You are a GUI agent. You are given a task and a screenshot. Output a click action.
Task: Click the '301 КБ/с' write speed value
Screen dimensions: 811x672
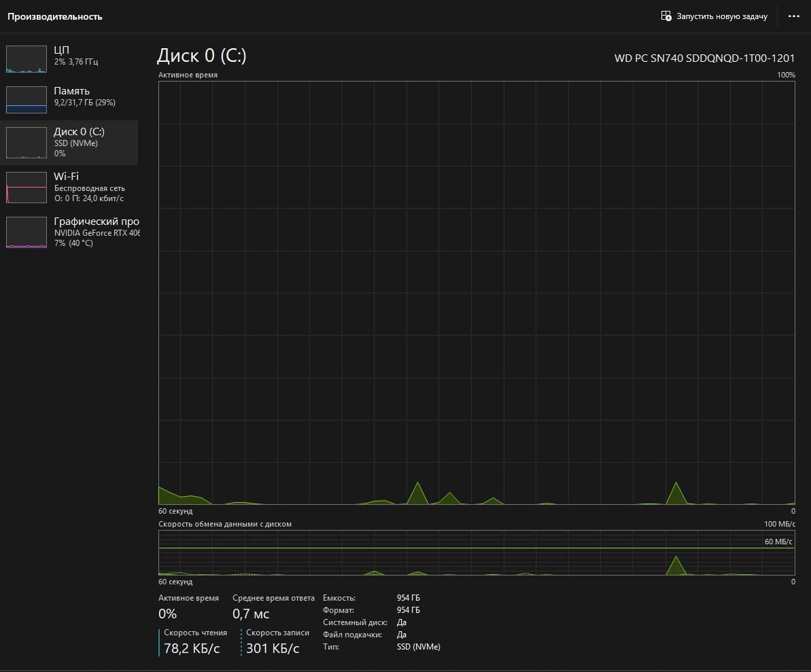point(273,649)
